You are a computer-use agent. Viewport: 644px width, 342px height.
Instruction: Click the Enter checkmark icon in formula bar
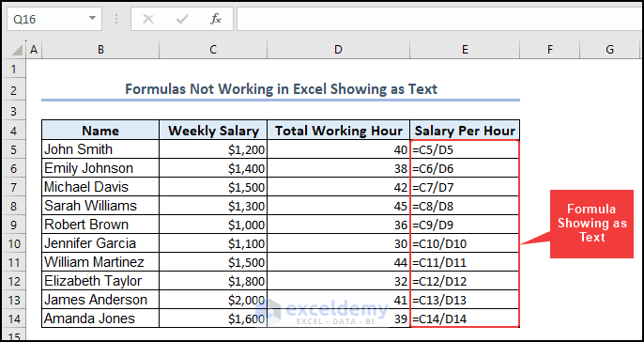182,19
